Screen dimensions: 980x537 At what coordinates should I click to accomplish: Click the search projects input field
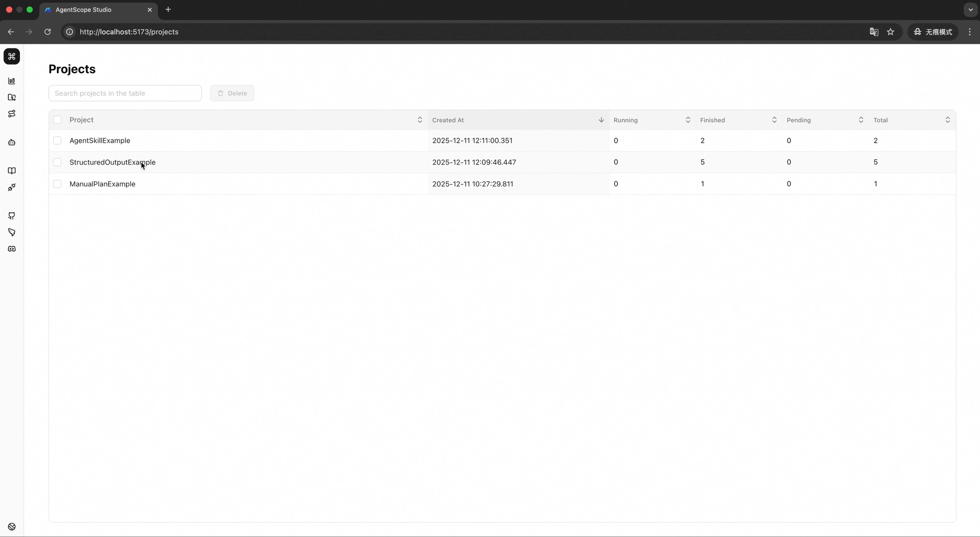coord(125,93)
